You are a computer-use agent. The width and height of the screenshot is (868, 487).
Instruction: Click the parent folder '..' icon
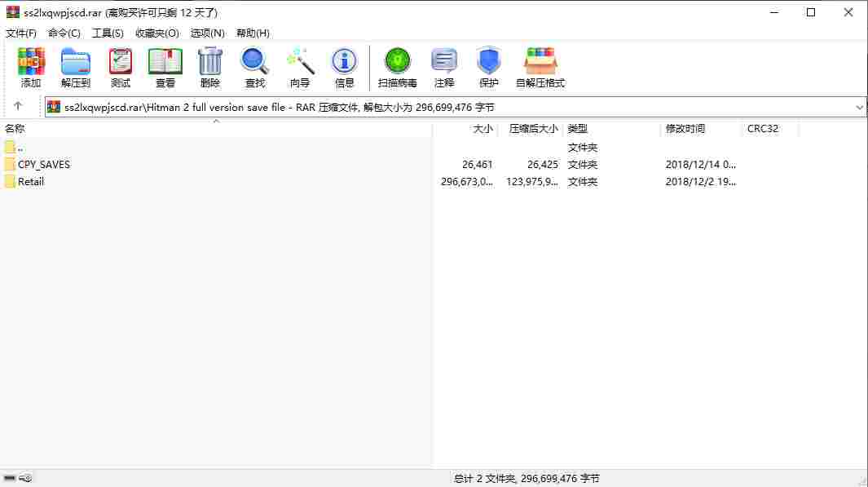[x=10, y=148]
